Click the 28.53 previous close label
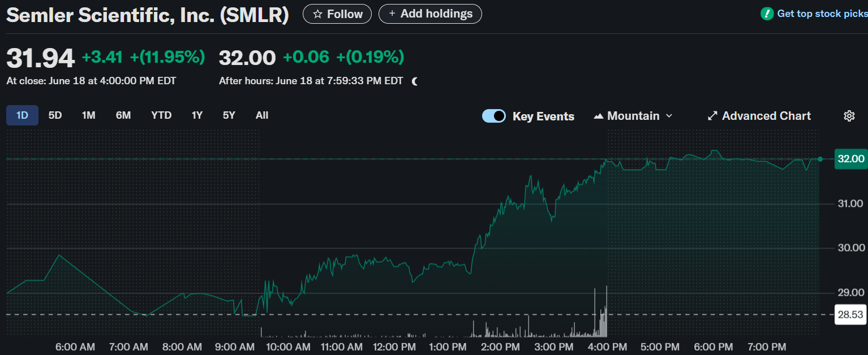 coord(850,314)
